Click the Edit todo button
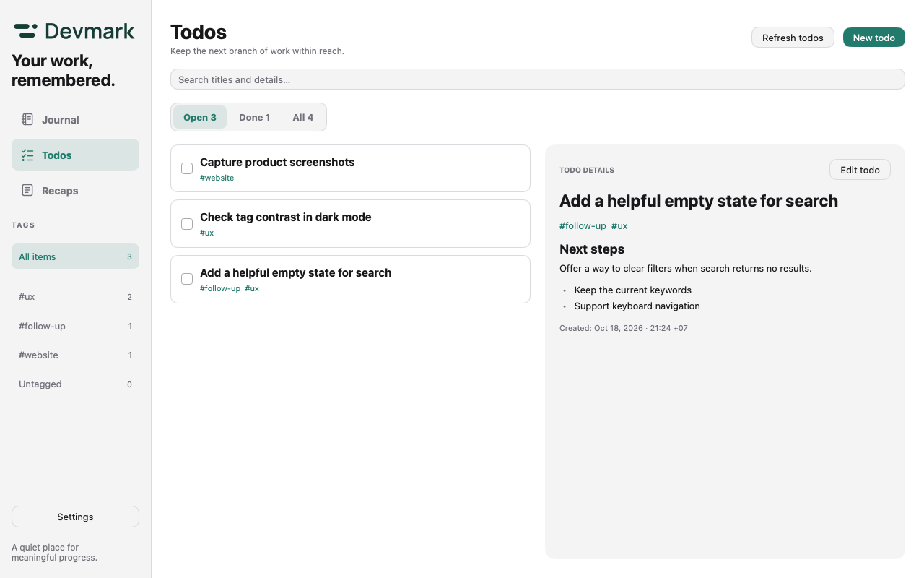The height and width of the screenshot is (578, 924). coord(860,170)
